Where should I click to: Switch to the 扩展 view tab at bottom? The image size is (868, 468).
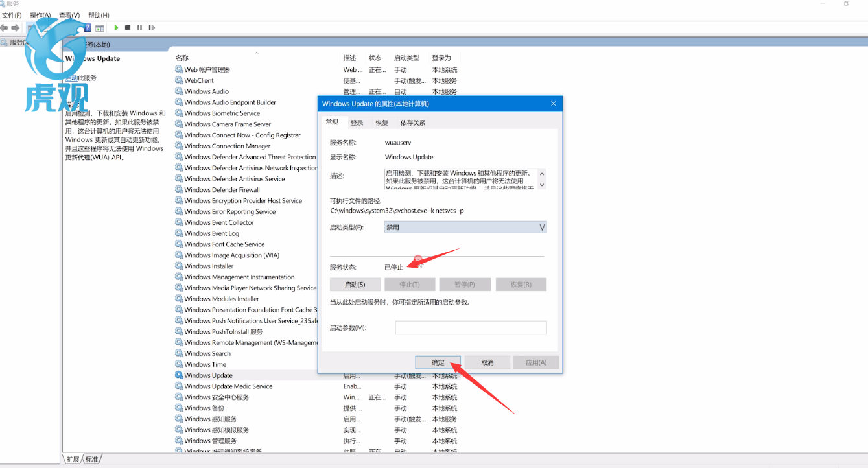tap(73, 459)
